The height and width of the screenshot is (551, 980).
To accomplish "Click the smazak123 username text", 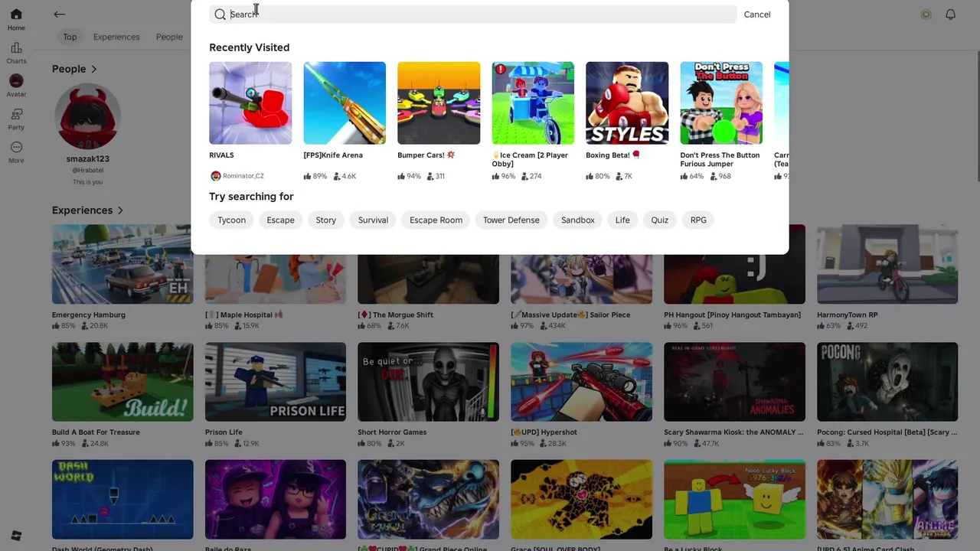I will [87, 159].
